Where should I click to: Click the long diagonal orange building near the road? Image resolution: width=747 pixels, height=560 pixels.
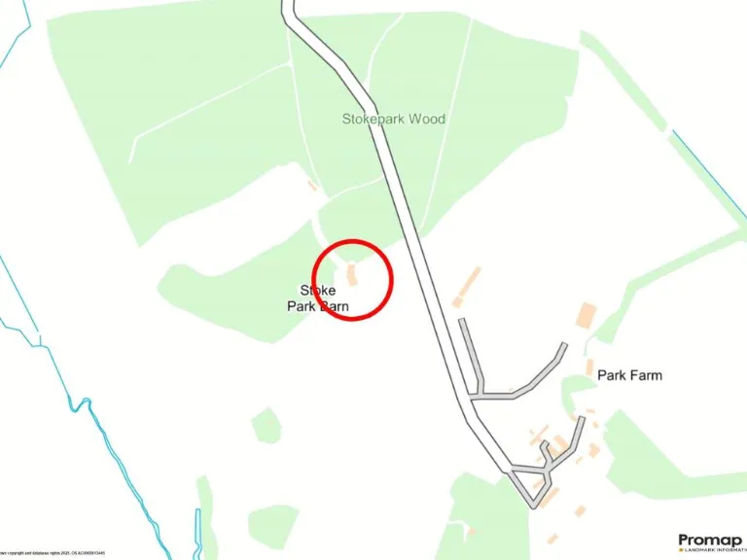click(x=467, y=287)
